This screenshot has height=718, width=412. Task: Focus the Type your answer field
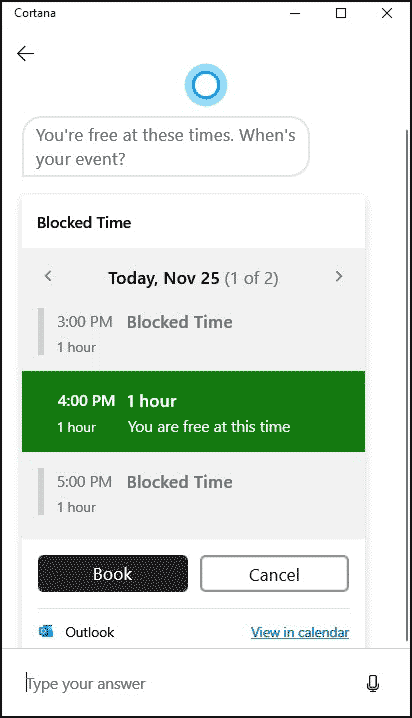coord(192,684)
